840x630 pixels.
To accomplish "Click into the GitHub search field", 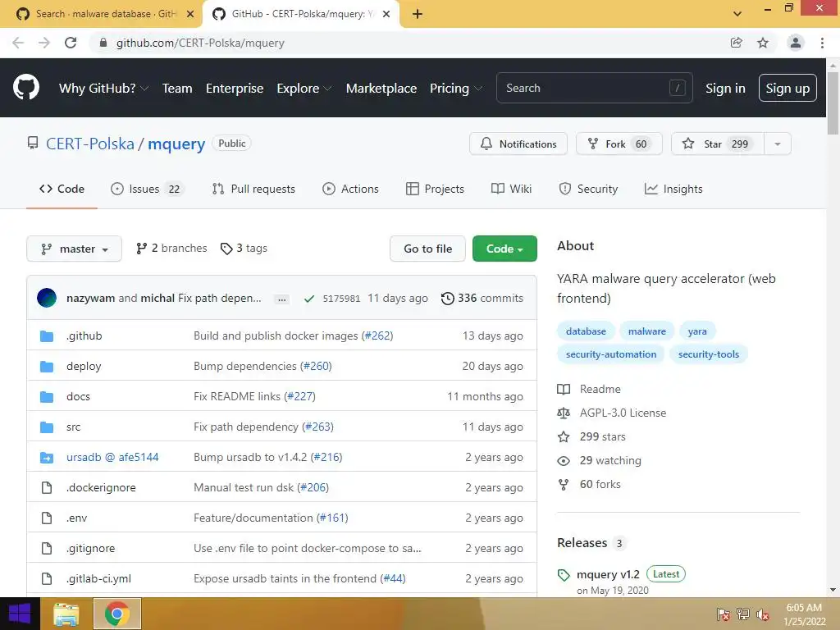I will (x=594, y=88).
